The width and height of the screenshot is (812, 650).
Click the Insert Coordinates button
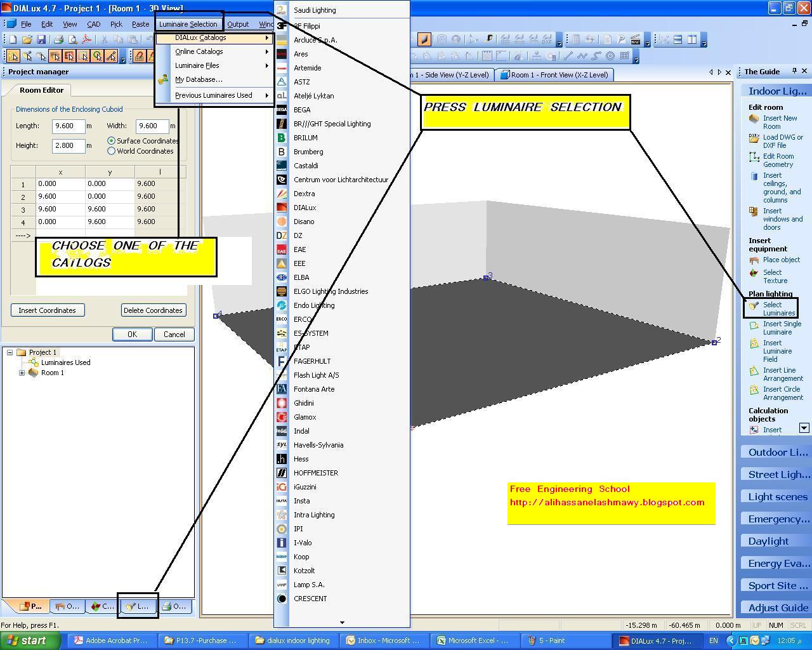tap(48, 310)
